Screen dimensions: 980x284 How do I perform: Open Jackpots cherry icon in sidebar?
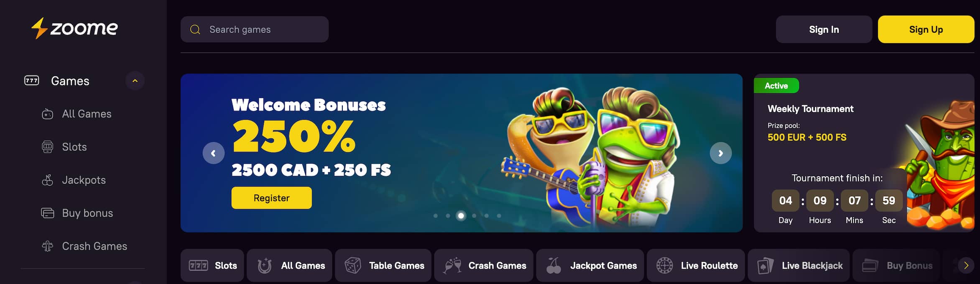[x=47, y=180]
